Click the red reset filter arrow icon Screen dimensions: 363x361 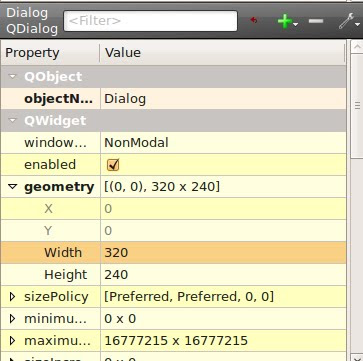tap(254, 21)
